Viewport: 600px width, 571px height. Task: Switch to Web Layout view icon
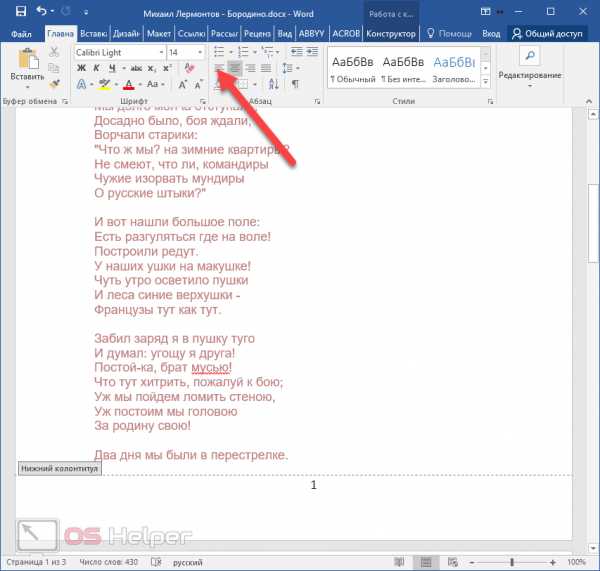453,562
